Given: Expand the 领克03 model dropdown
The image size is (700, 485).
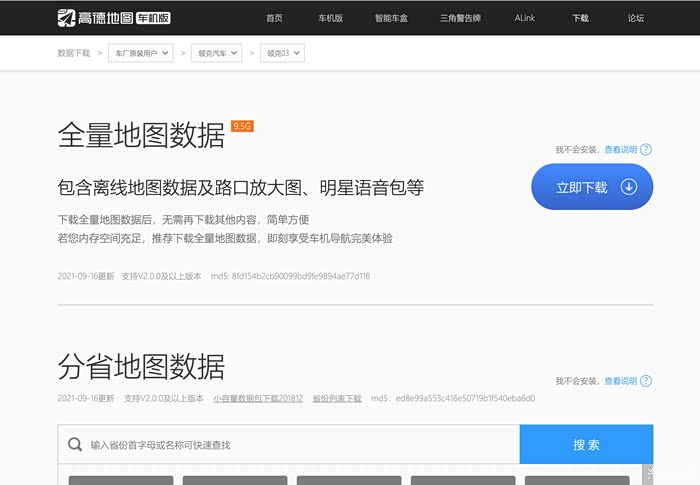Looking at the screenshot, I should [x=283, y=53].
